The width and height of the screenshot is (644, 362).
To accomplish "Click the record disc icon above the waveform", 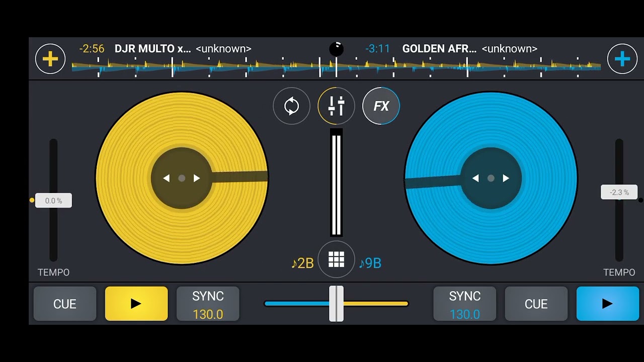I will click(x=336, y=49).
